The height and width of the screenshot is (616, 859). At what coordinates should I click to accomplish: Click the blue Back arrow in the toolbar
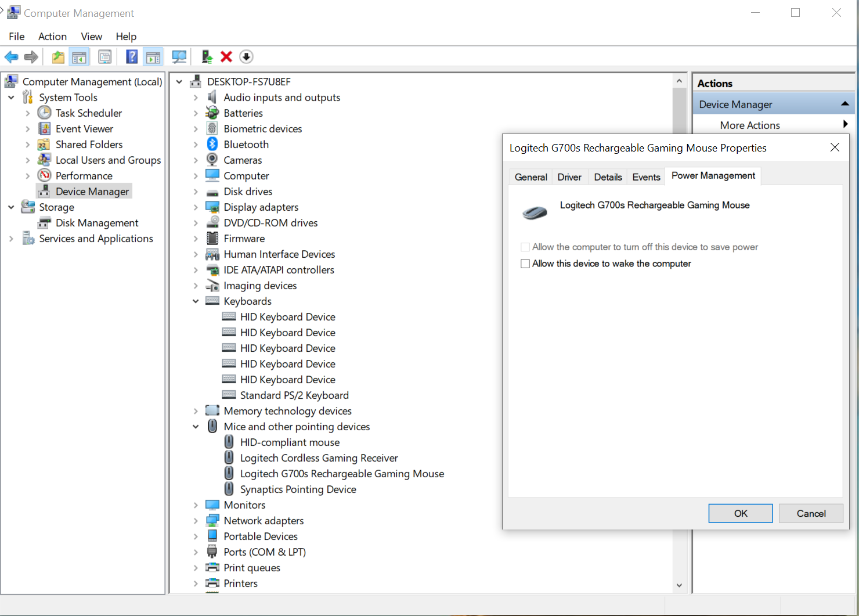(11, 57)
